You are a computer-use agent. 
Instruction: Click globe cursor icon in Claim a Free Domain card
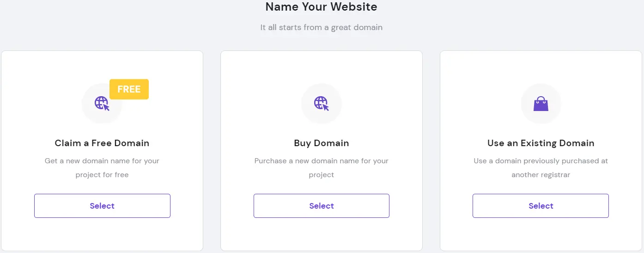click(102, 104)
